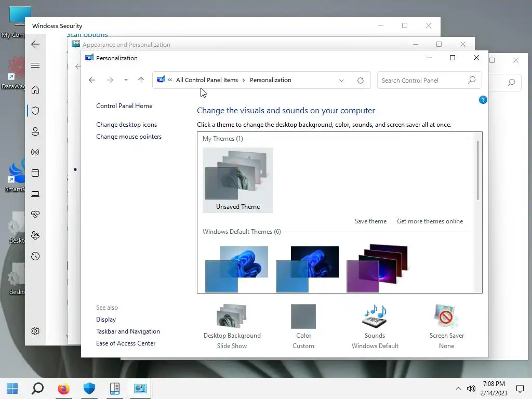Select the Unsaved Theme thumbnail
The height and width of the screenshot is (399, 532).
(x=238, y=180)
